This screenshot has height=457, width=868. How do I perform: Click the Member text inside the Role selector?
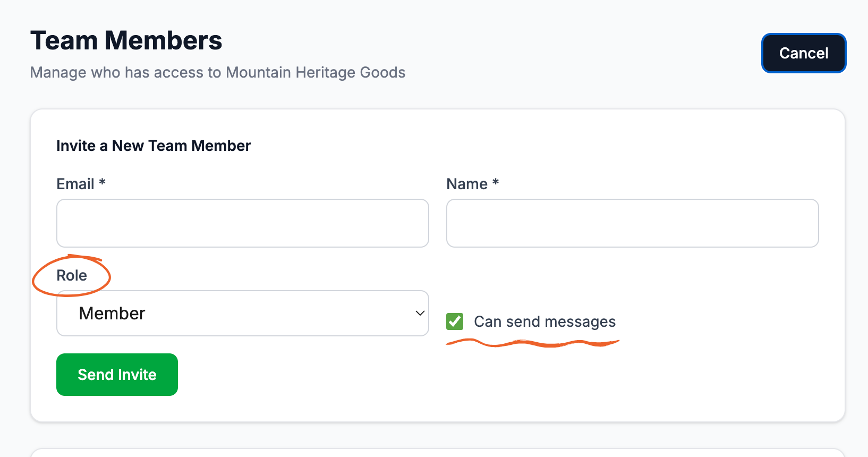coord(112,314)
